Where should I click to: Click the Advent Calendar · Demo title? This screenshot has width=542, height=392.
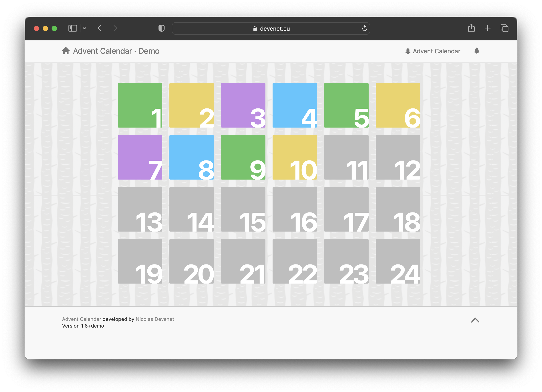point(116,51)
